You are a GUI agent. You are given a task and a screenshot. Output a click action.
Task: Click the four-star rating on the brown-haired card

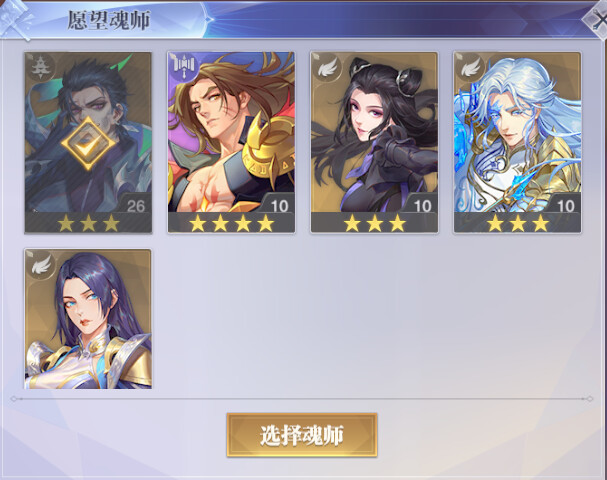231,223
